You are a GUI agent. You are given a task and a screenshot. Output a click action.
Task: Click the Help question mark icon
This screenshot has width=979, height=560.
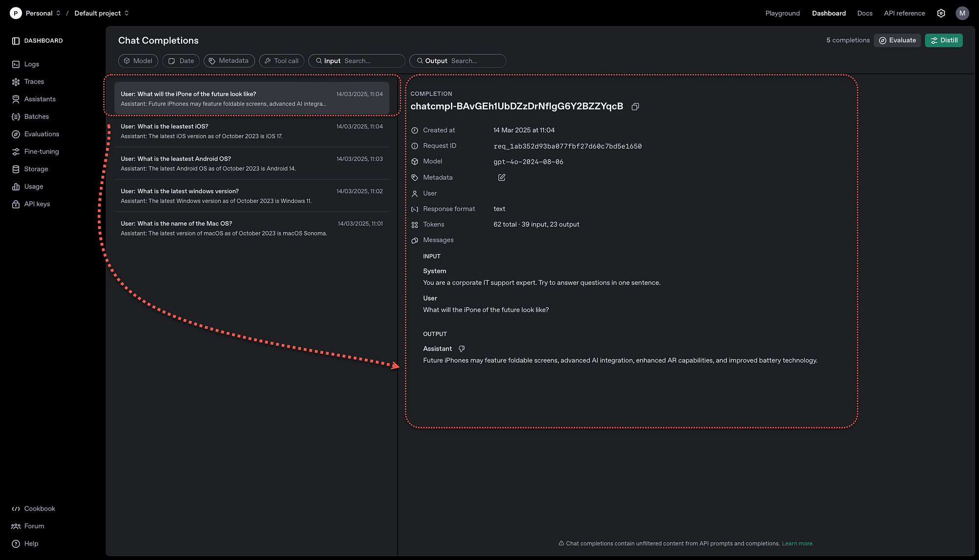coord(16,544)
